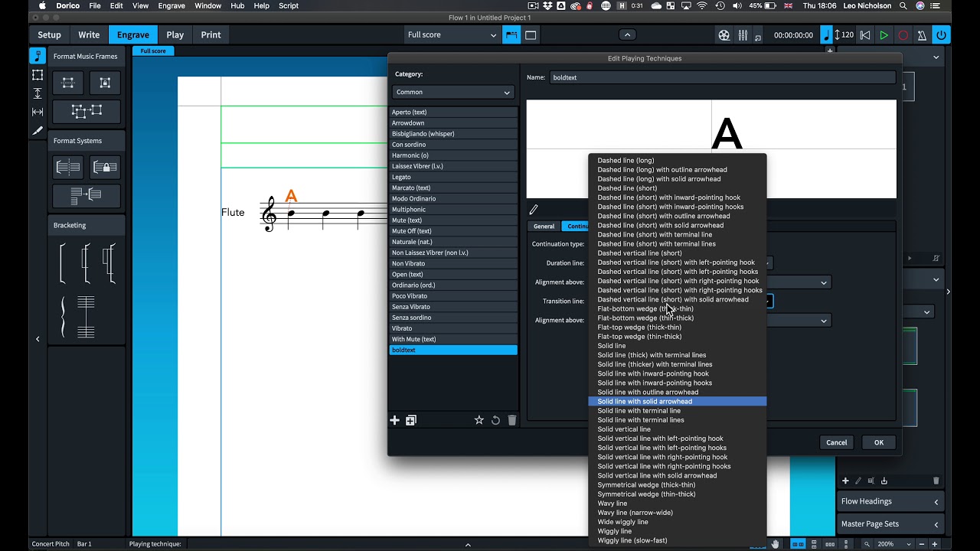The width and height of the screenshot is (980, 551).
Task: Open the Script menu
Action: [x=289, y=6]
